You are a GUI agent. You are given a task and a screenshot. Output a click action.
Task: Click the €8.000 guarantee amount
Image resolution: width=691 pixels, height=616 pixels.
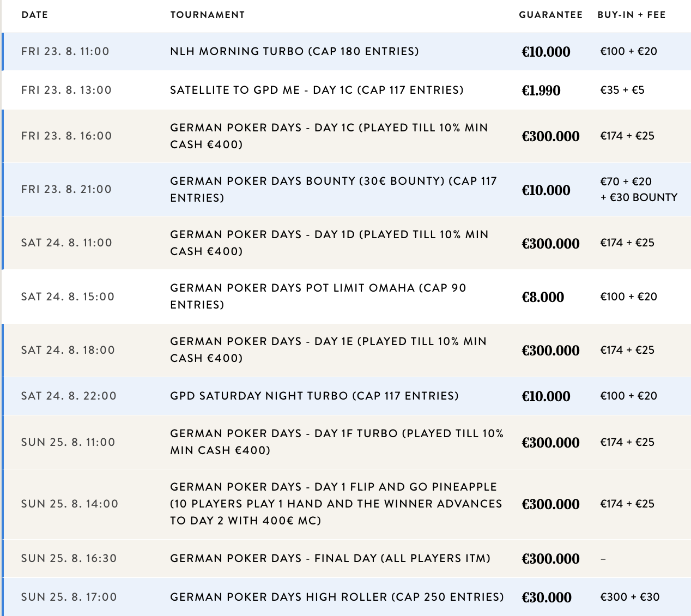543,297
